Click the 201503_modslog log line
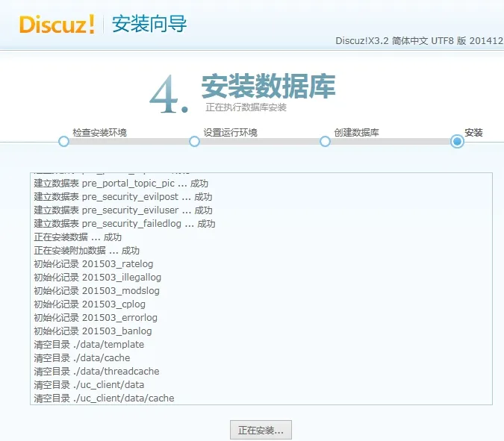Image resolution: width=504 pixels, height=441 pixels. coord(97,291)
